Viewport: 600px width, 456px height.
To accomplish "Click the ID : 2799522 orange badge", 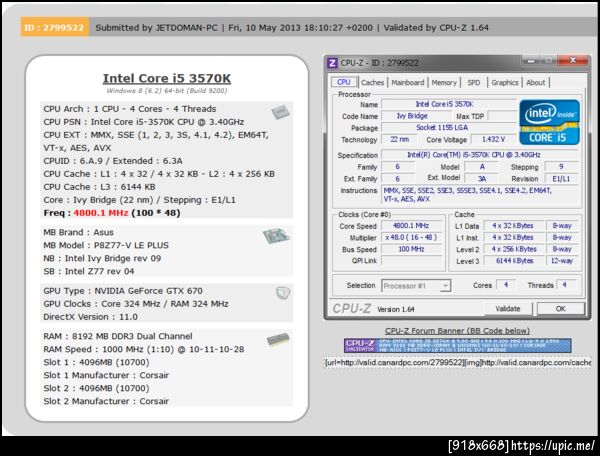I will point(54,28).
